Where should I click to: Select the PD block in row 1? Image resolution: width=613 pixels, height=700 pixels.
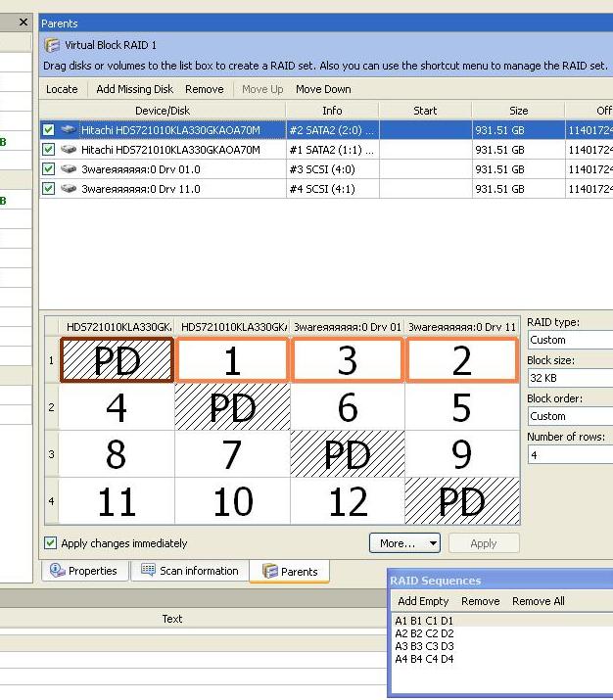click(x=117, y=360)
